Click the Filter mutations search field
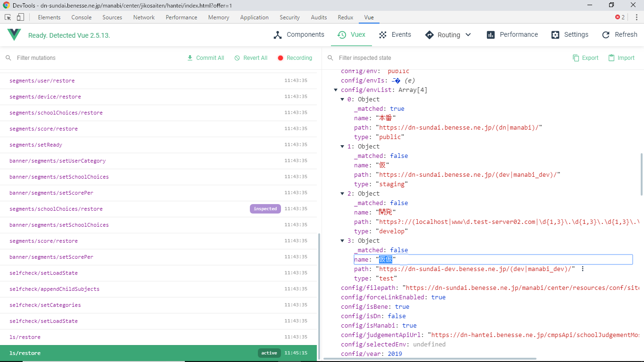This screenshot has width=644, height=362. (x=94, y=58)
